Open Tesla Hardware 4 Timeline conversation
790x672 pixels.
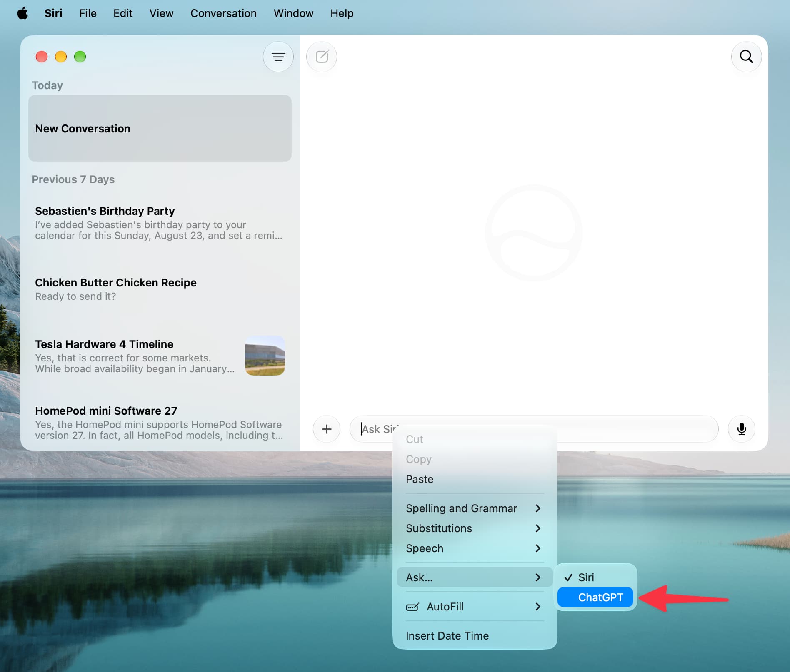tap(160, 356)
